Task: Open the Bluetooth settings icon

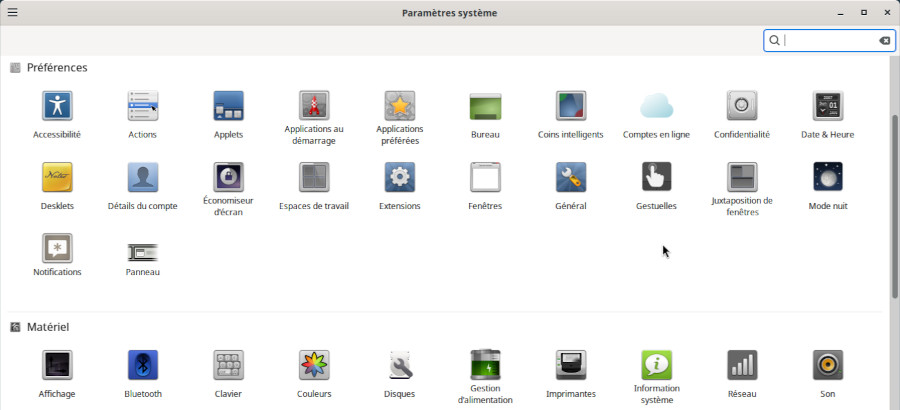Action: click(x=142, y=365)
